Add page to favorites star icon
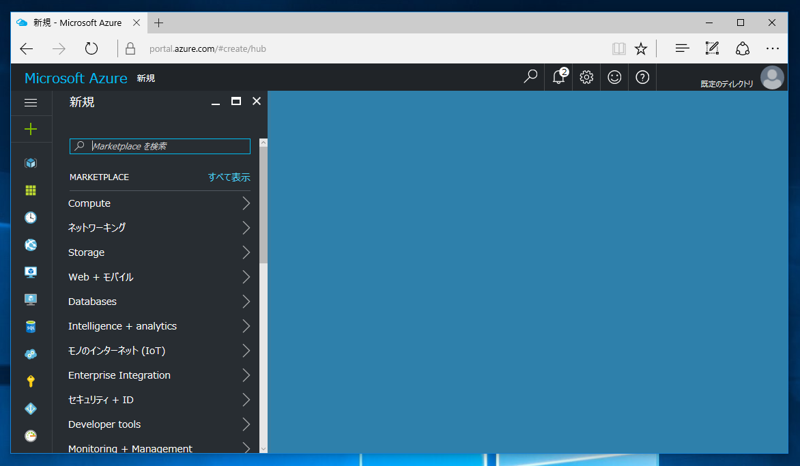The image size is (800, 466). [641, 48]
